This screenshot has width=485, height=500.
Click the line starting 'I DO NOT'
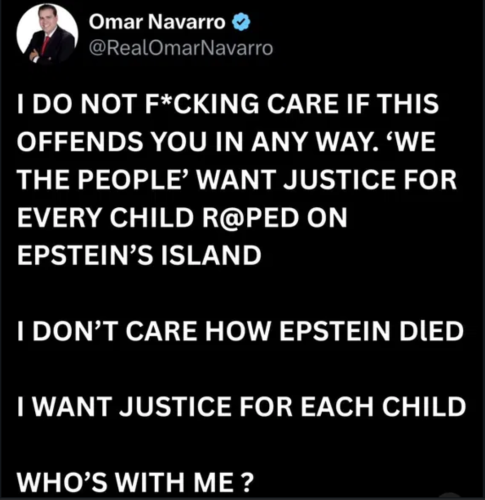pos(228,103)
